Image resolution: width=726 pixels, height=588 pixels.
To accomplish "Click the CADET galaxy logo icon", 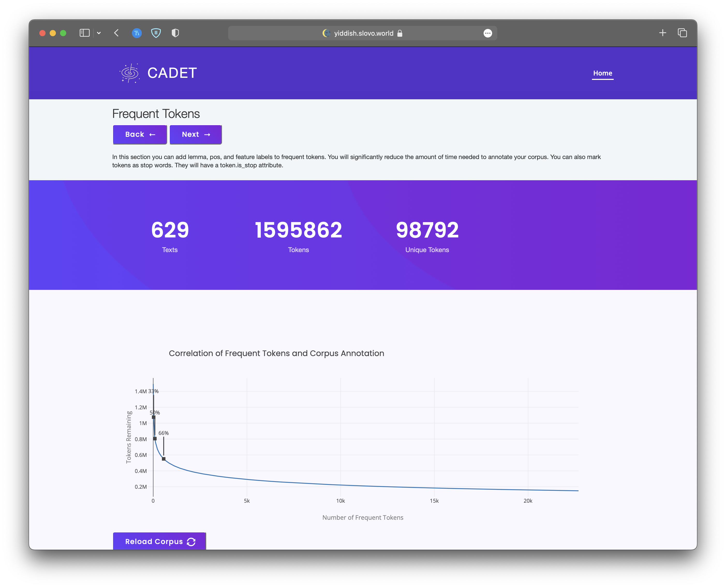I will [x=129, y=73].
